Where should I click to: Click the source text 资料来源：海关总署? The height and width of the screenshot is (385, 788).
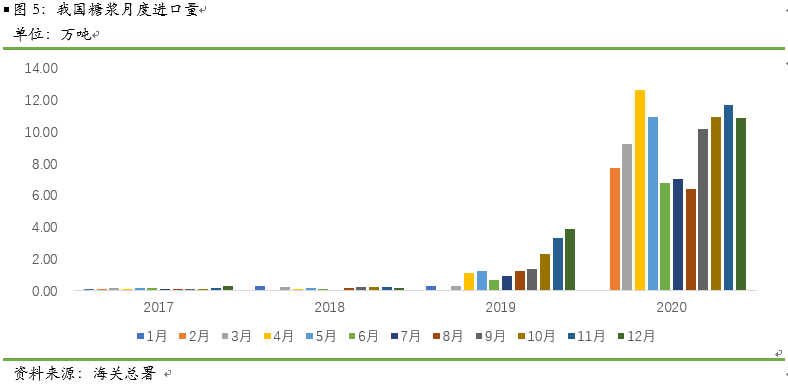(85, 373)
